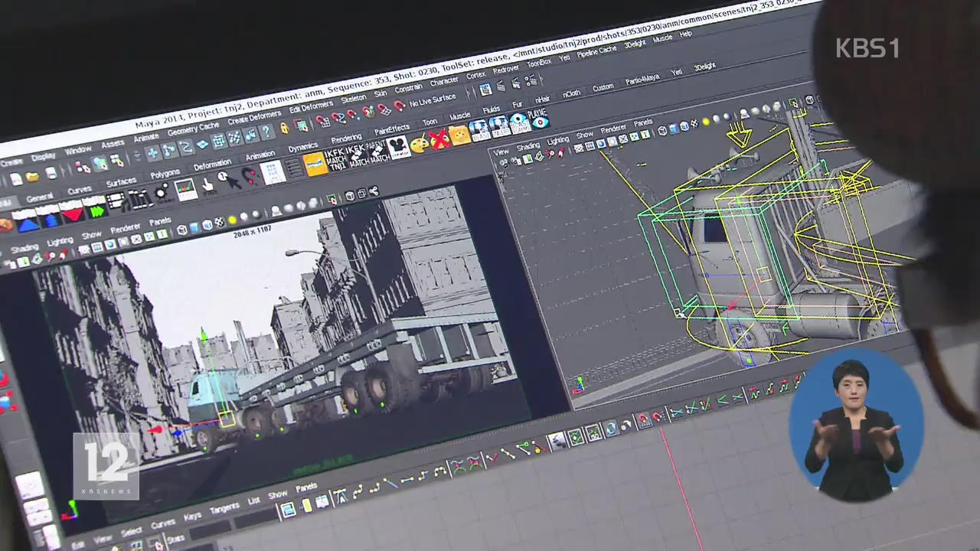The height and width of the screenshot is (551, 980).
Task: Toggle wireframe cube in left viewport toolbar
Action: (182, 230)
